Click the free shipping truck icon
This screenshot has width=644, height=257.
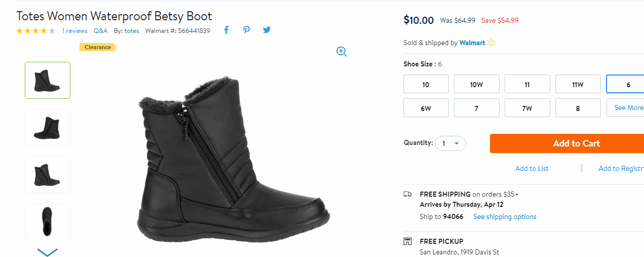click(x=407, y=194)
